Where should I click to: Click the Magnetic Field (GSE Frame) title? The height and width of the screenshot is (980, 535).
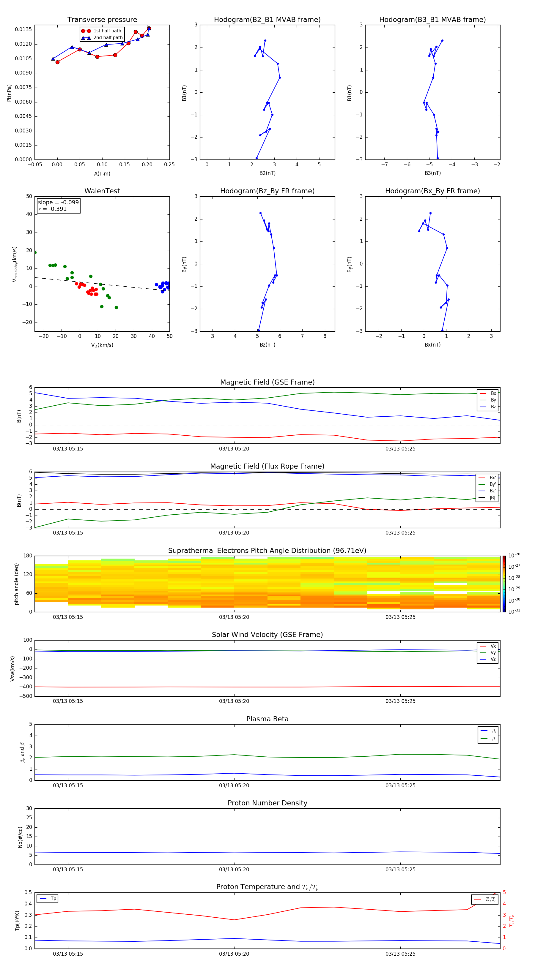tap(267, 382)
